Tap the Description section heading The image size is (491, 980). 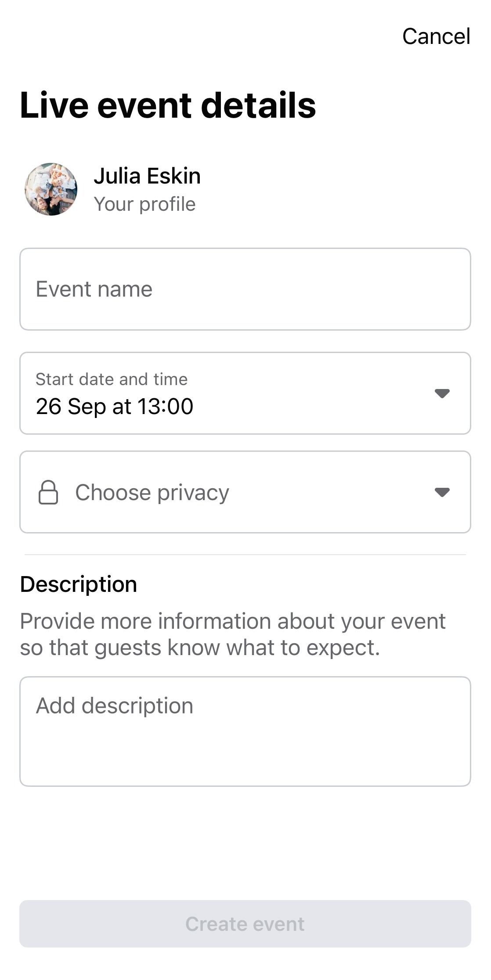(x=79, y=584)
